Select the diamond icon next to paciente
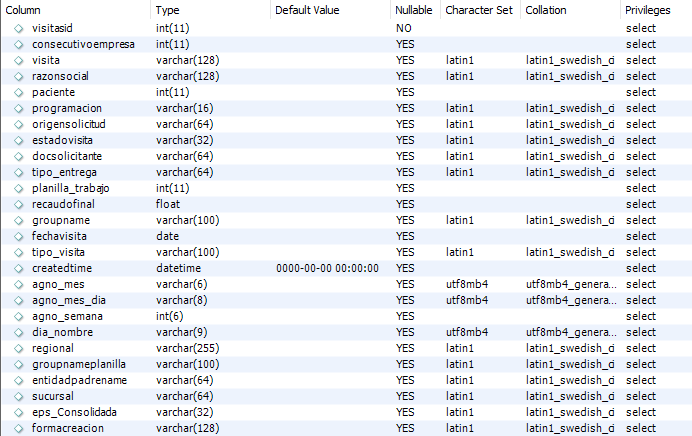 coord(19,92)
